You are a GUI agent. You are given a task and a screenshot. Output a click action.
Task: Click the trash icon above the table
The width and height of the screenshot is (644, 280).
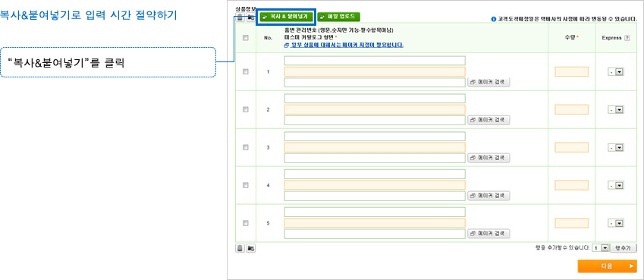(x=240, y=17)
